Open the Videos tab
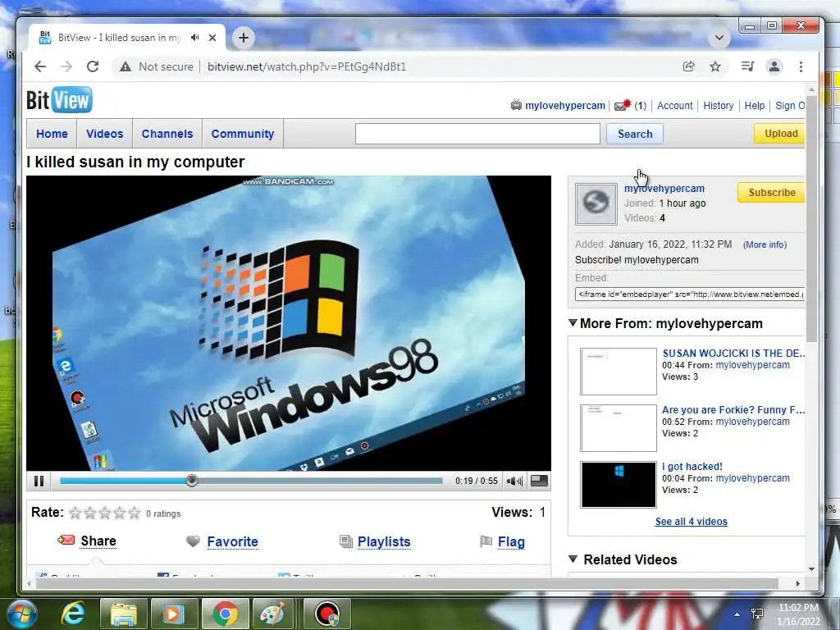 pos(104,134)
